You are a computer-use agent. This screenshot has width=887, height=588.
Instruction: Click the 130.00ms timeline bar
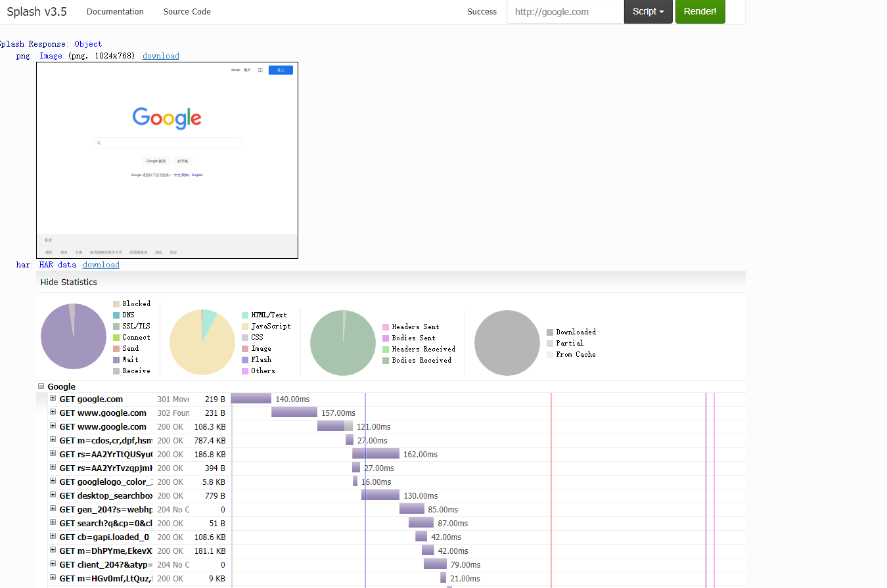380,495
